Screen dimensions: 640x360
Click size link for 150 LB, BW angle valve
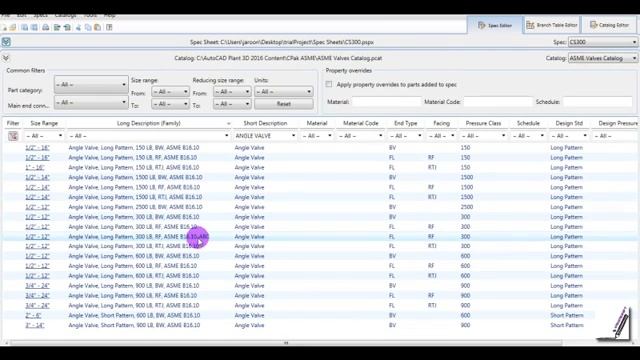click(x=37, y=148)
